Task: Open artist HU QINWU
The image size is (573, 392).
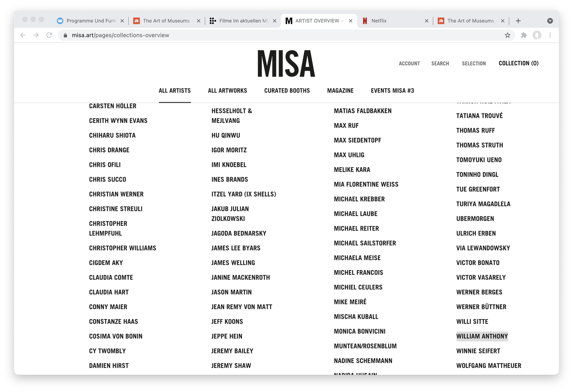Action: (x=226, y=136)
